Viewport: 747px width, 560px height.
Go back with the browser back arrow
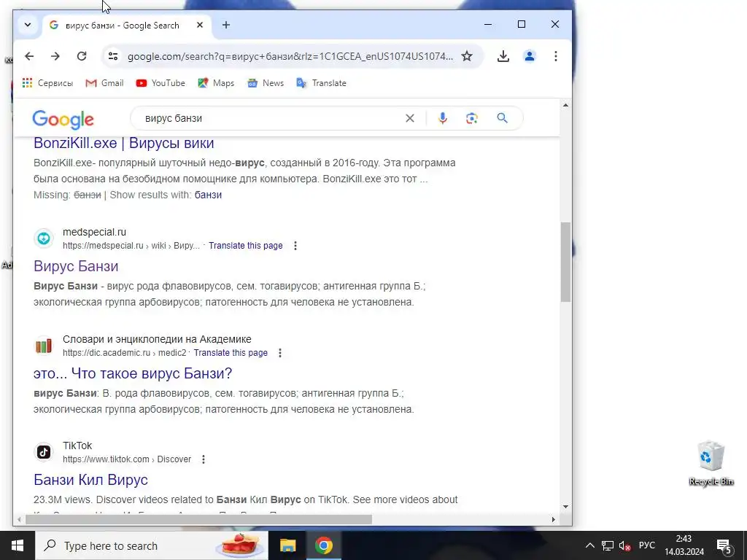point(29,56)
